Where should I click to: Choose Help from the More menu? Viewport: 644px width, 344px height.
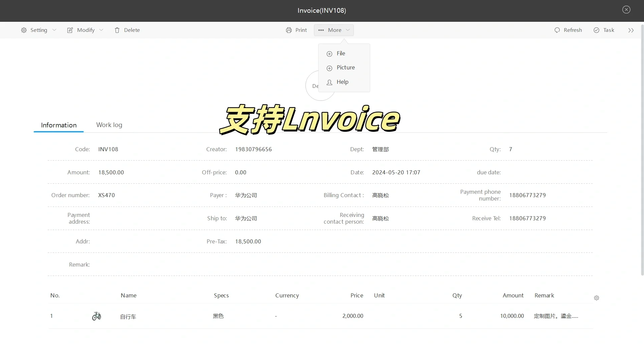tap(342, 82)
